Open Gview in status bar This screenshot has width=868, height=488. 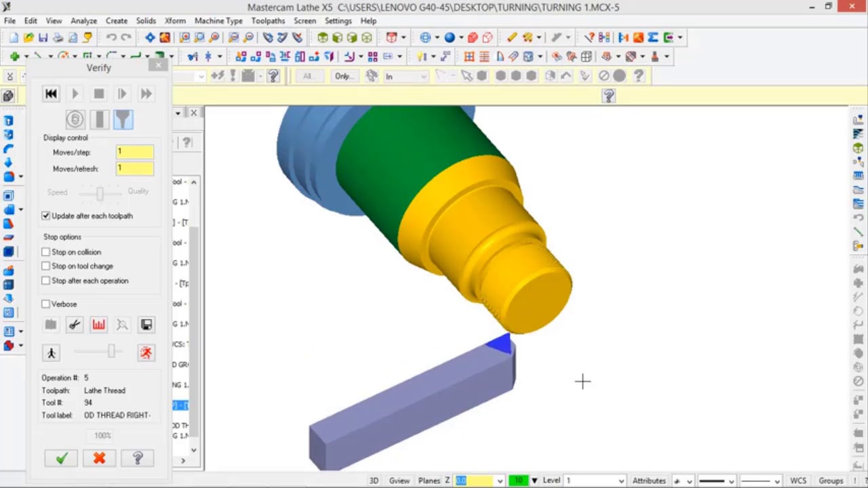pyautogui.click(x=399, y=481)
